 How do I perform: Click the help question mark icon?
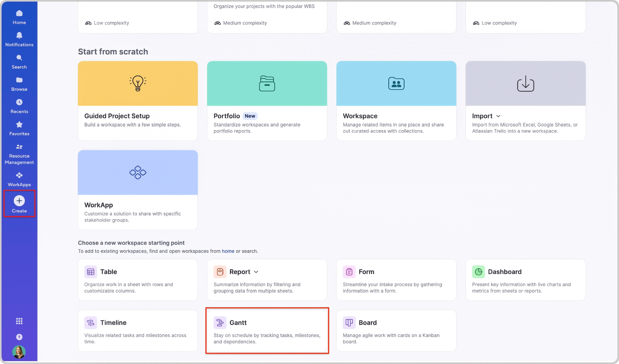[19, 337]
